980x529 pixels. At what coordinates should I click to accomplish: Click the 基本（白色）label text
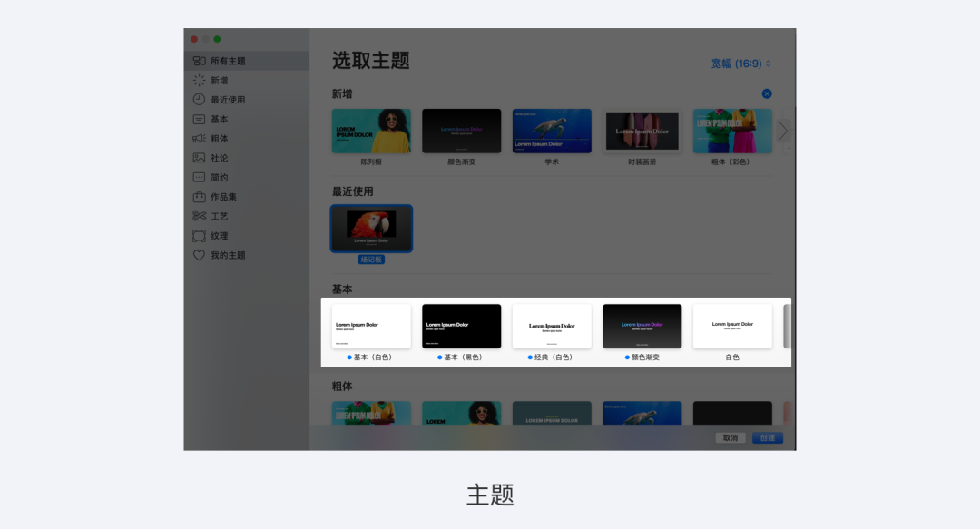pos(373,358)
